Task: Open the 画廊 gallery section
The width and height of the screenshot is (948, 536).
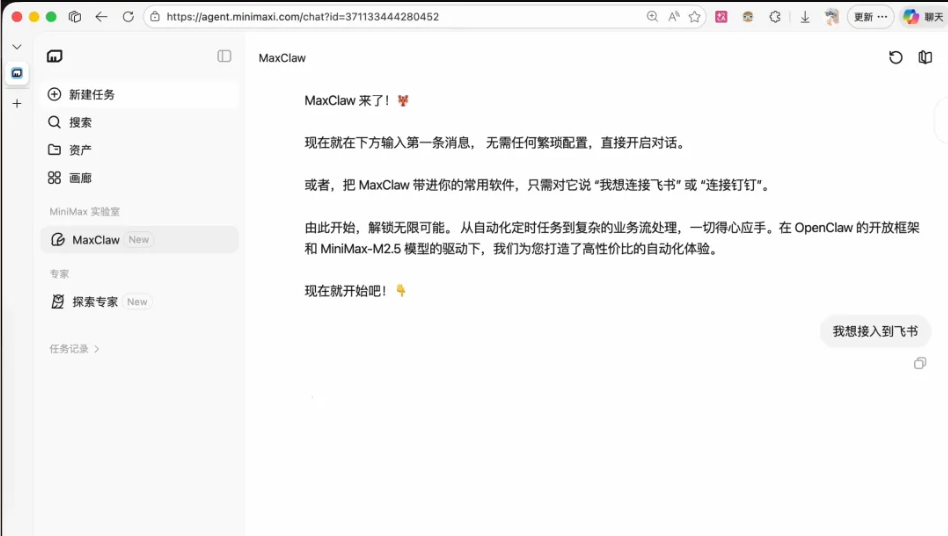Action: (80, 178)
